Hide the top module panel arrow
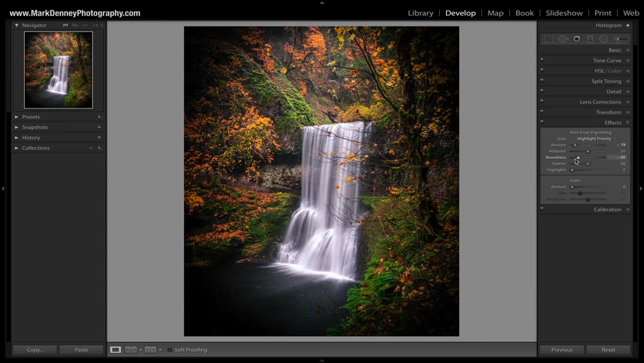The width and height of the screenshot is (644, 363). click(x=322, y=2)
